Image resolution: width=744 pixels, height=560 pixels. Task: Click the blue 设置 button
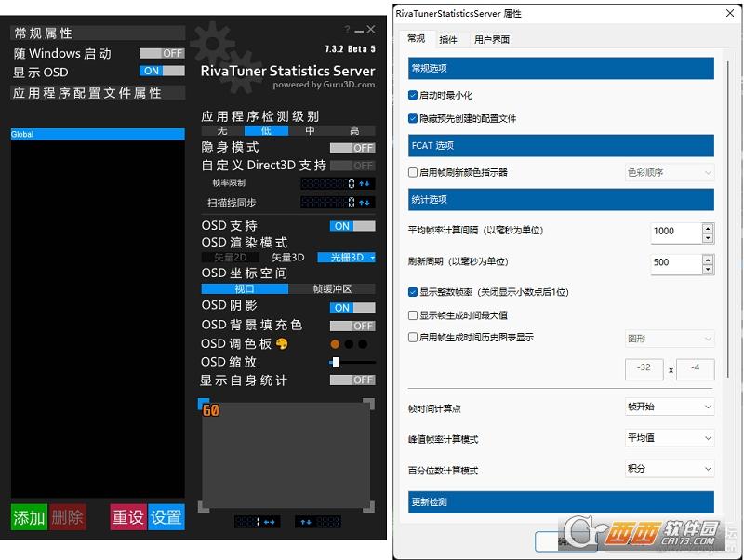[166, 517]
